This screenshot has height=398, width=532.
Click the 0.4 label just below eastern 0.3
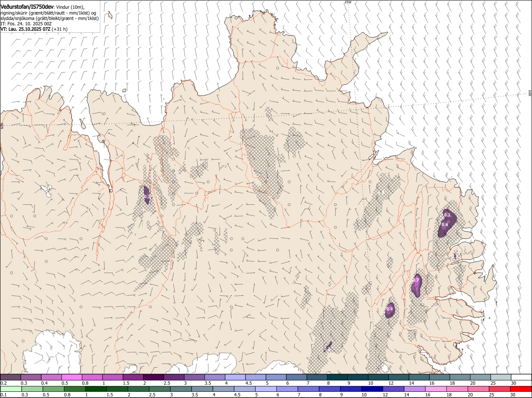point(445,225)
